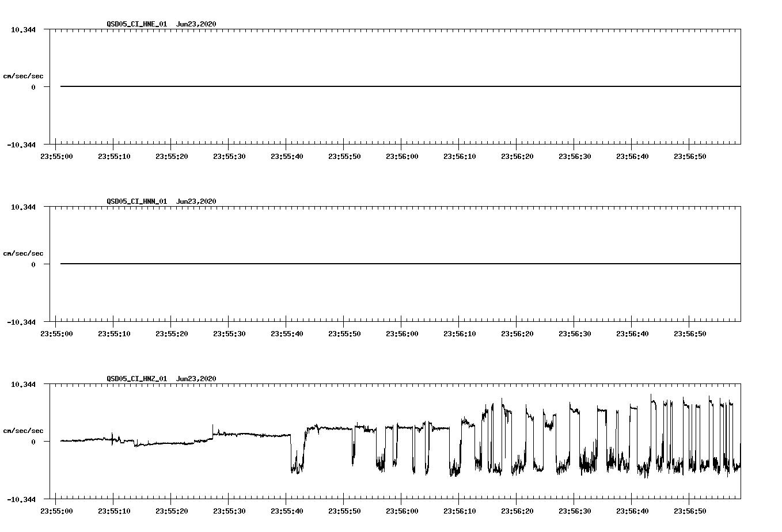Click the 23:56:50 time label on HNE chart
The image size is (782, 532).
pyautogui.click(x=690, y=156)
